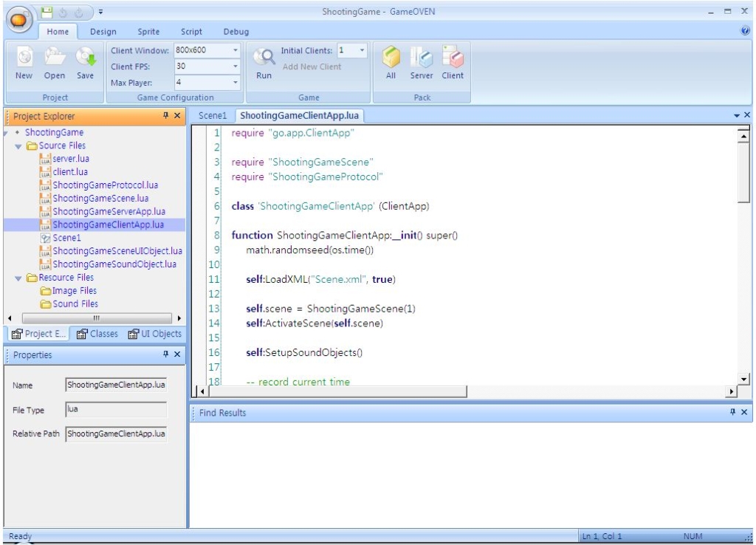This screenshot has width=756, height=545.
Task: Click Project Explorer scroll left arrow
Action: 10,318
